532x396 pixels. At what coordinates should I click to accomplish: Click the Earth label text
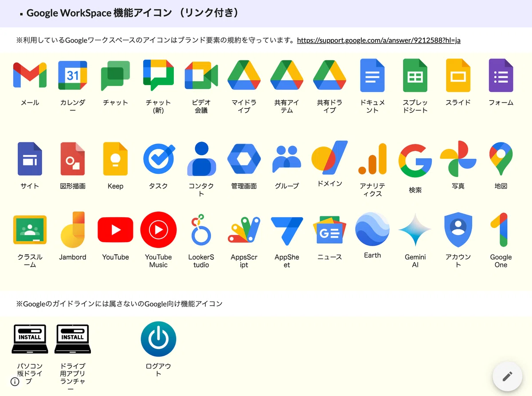pos(372,255)
